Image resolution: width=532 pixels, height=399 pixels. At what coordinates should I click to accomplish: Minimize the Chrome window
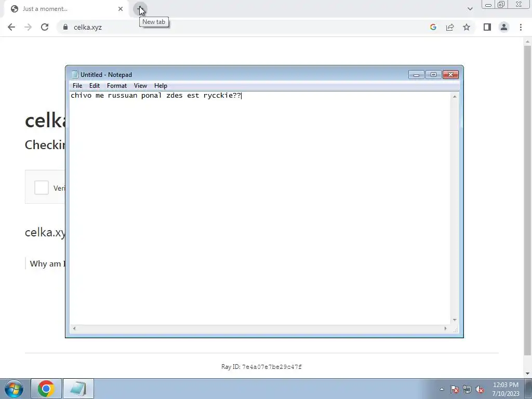488,4
